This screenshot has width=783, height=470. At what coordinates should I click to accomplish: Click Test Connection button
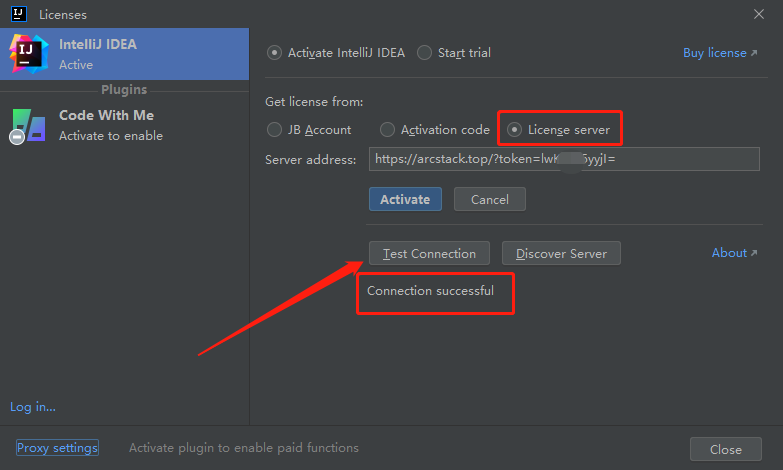[x=429, y=253]
